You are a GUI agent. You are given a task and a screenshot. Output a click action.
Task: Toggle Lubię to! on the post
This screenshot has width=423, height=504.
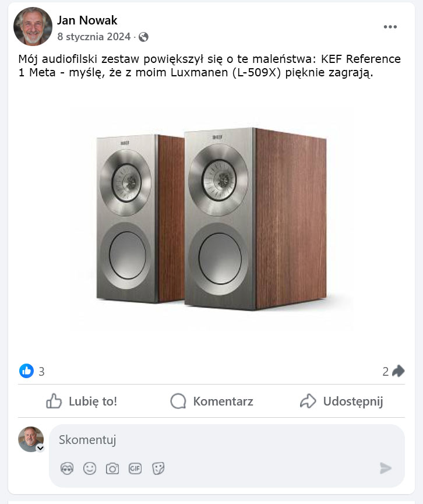[x=82, y=401]
